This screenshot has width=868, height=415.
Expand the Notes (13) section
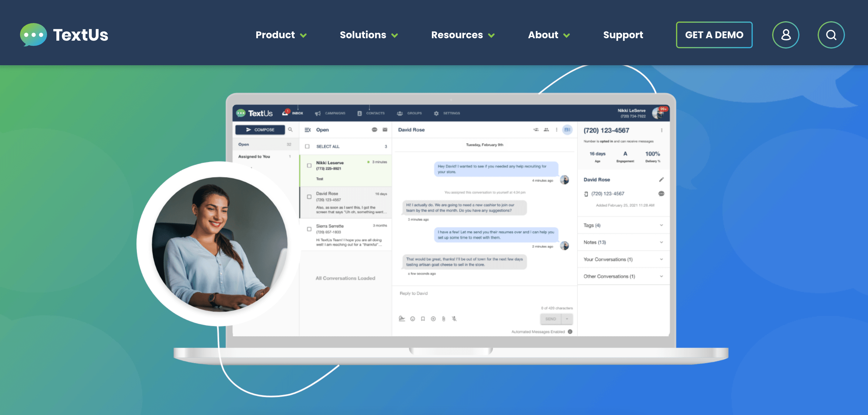(x=623, y=242)
